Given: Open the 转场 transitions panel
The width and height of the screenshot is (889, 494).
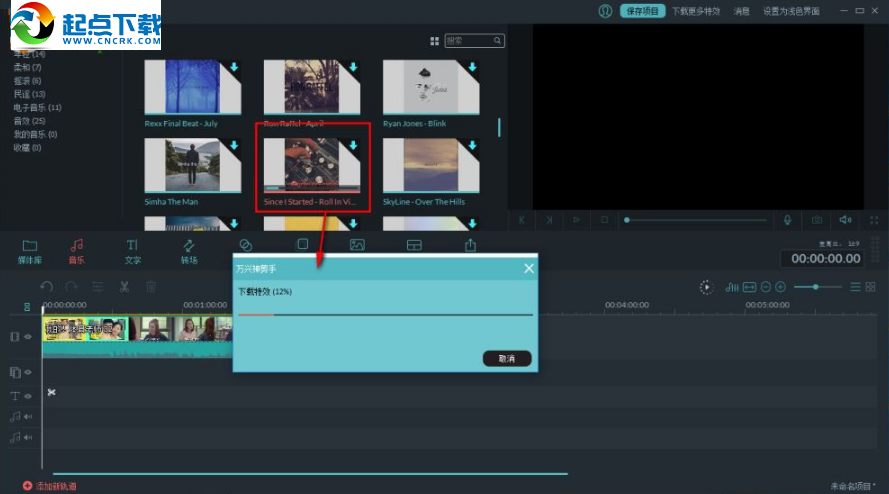Looking at the screenshot, I should pyautogui.click(x=189, y=250).
